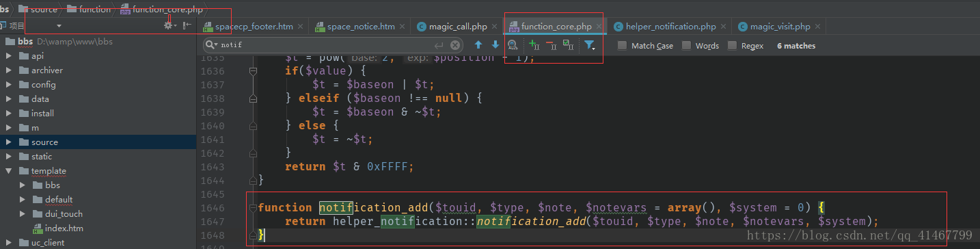Click function_core.php in breadcrumb bar
The width and height of the screenshot is (980, 249).
click(161, 9)
